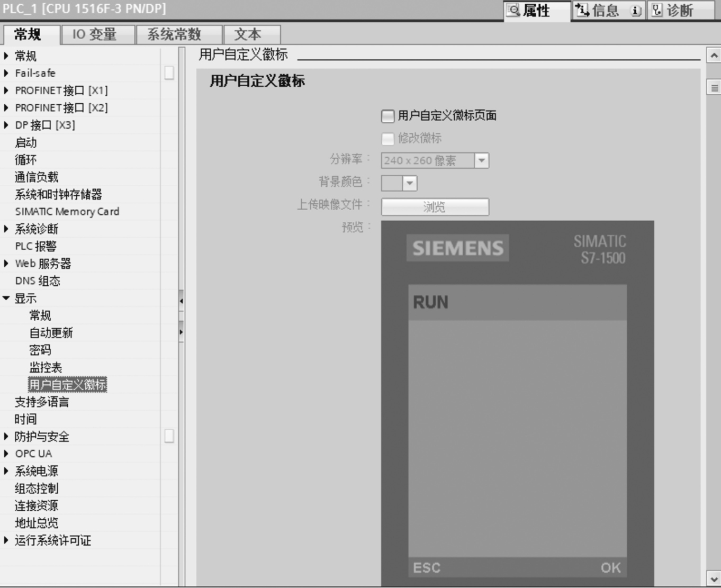Expand the 防护与安全 node

tap(6, 437)
